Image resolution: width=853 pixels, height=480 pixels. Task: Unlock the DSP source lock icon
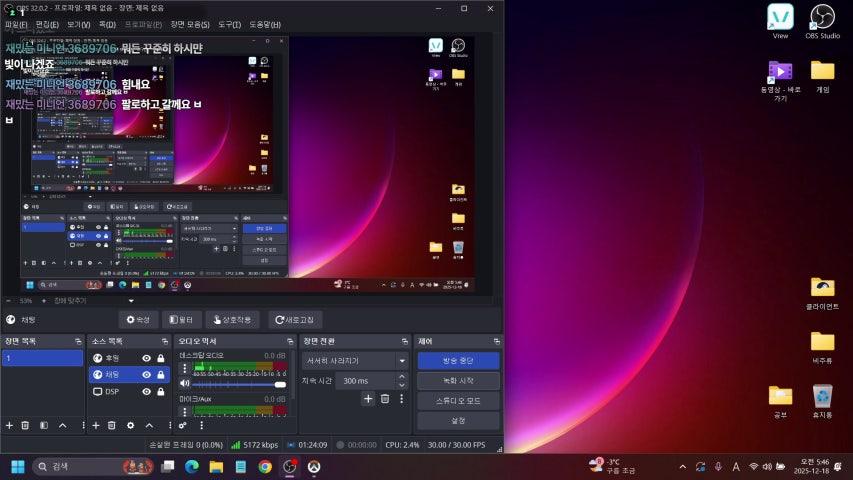[x=160, y=392]
